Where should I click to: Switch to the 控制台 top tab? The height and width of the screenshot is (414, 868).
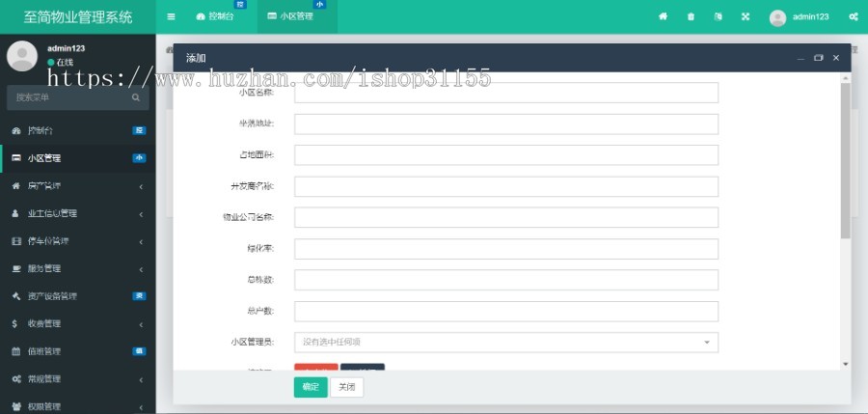coord(215,16)
